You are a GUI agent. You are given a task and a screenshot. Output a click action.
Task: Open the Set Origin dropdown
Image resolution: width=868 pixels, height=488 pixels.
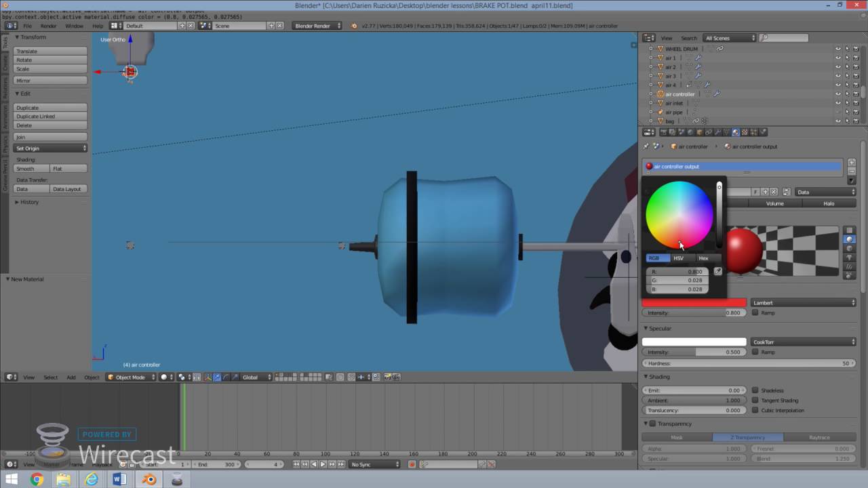pos(51,148)
